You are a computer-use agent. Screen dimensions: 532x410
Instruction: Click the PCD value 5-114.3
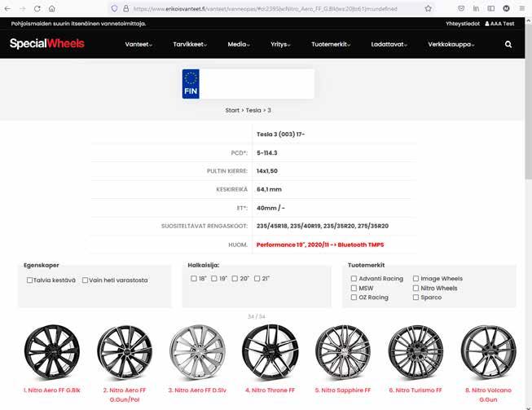266,152
